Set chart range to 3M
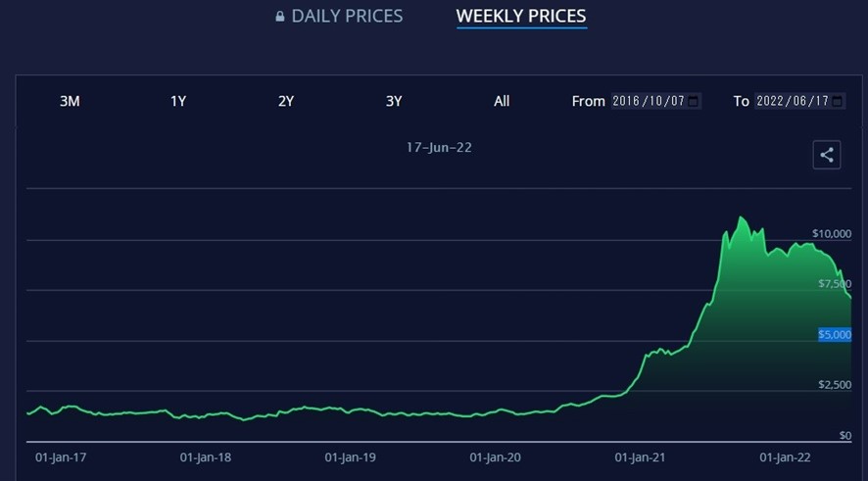This screenshot has height=481, width=868. 70,101
